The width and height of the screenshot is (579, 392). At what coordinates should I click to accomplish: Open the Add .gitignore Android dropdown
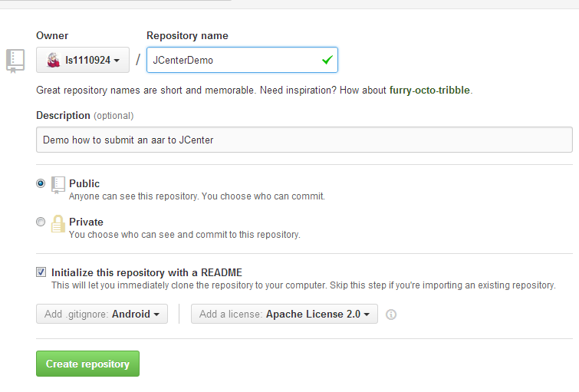pos(102,314)
